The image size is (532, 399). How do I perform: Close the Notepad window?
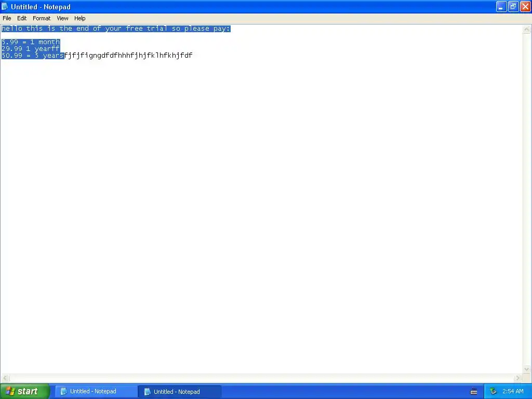coord(525,6)
